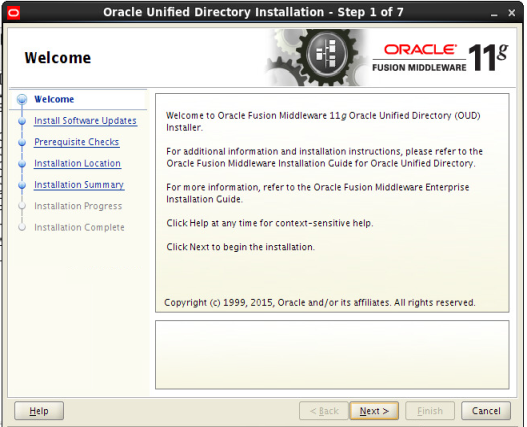Proceed with the Next button
527x427 pixels.
pyautogui.click(x=374, y=411)
